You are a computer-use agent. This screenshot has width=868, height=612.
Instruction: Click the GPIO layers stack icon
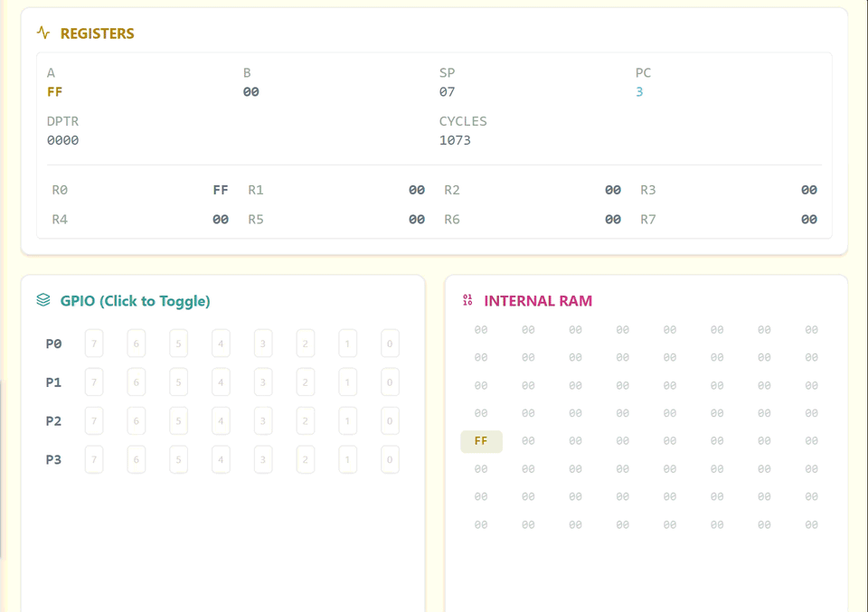[x=43, y=300]
